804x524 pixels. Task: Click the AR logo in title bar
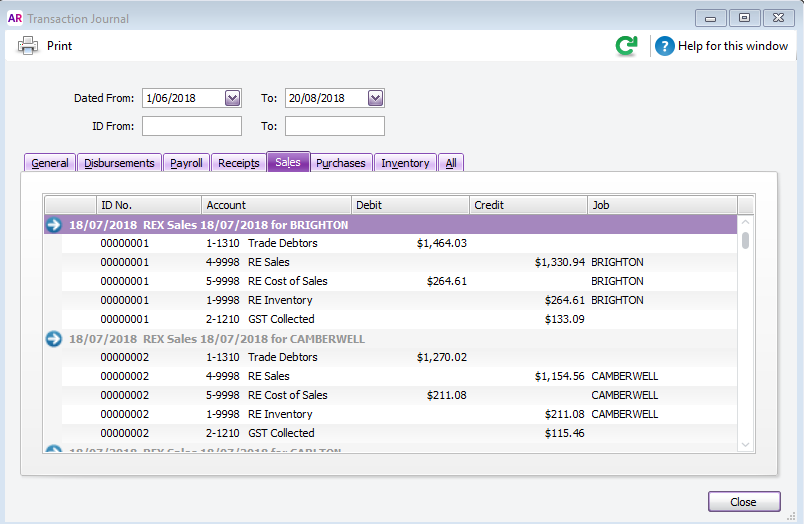click(x=15, y=18)
